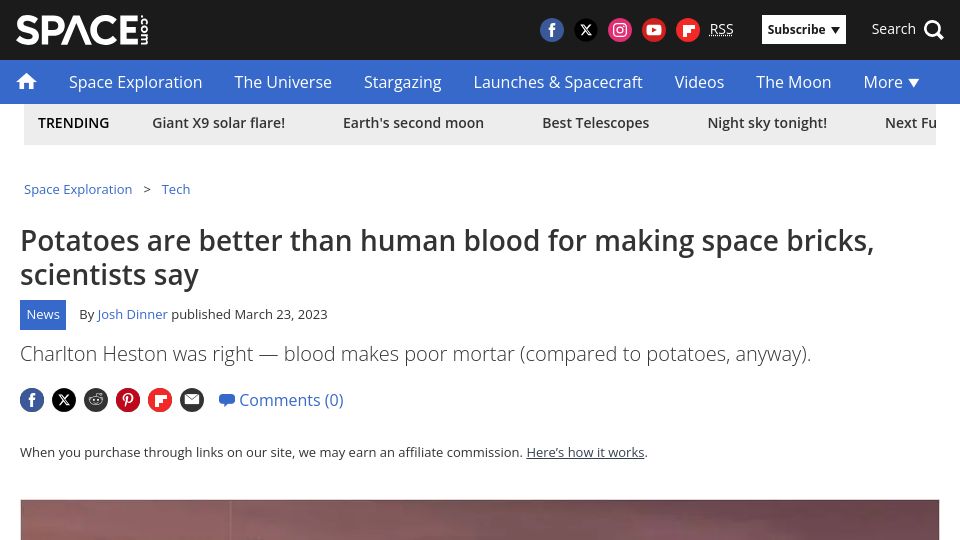
Task: Click the article headline about potatoes
Action: [x=447, y=257]
